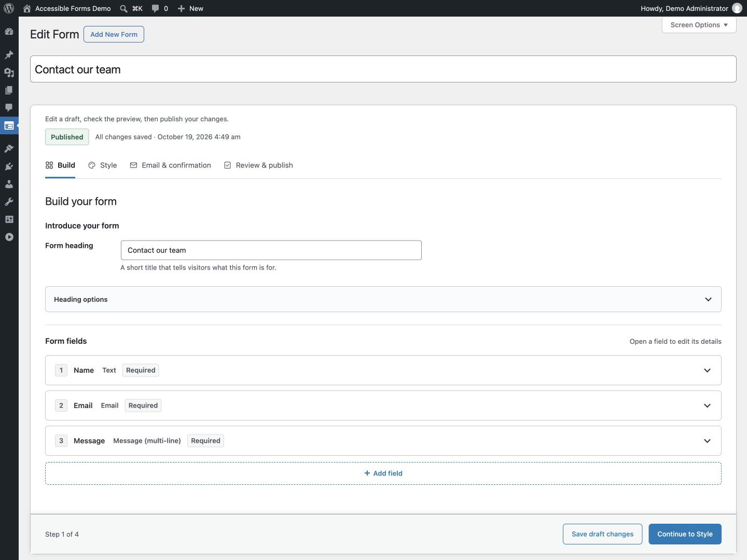This screenshot has height=560, width=747.
Task: Focus the form title field at the top
Action: (x=383, y=69)
